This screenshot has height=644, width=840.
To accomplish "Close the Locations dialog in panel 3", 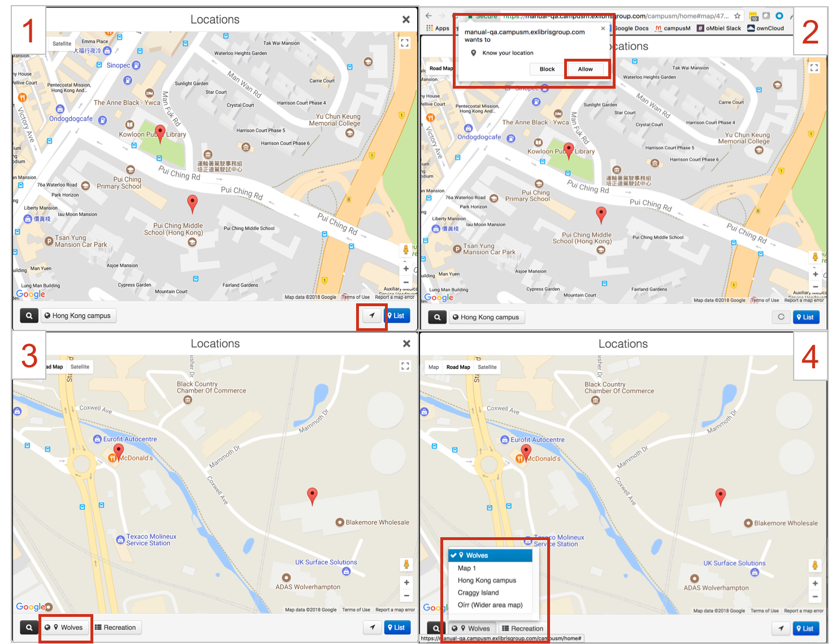I will (x=406, y=343).
